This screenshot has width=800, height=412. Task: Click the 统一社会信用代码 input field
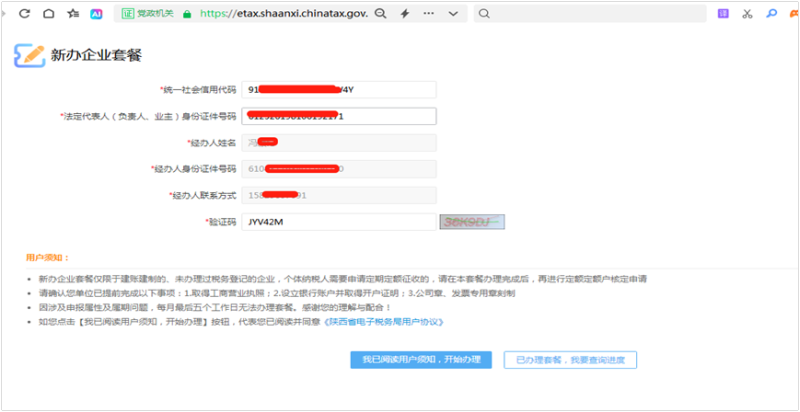point(339,90)
